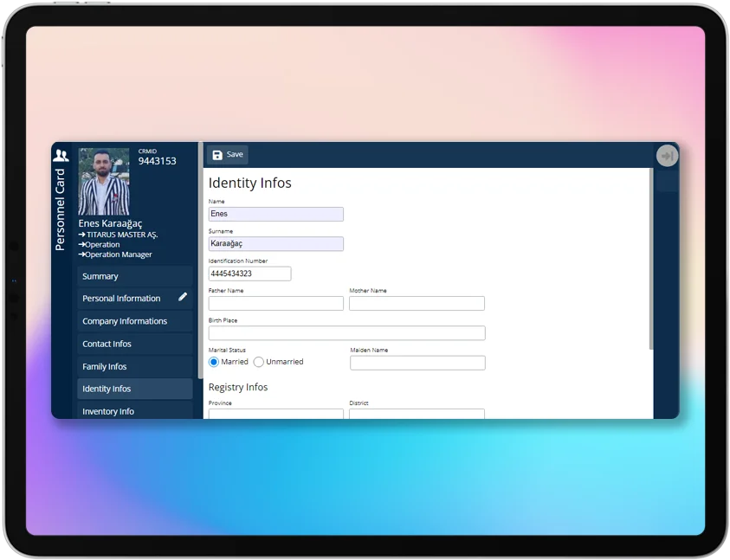Open Inventory Info from the sidebar
The width and height of the screenshot is (730, 560).
134,411
